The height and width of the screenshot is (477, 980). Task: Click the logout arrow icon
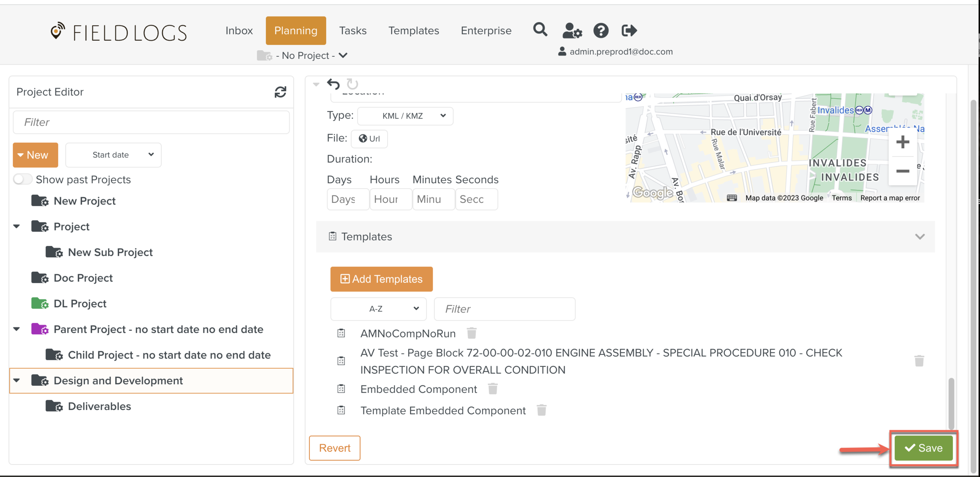(629, 31)
